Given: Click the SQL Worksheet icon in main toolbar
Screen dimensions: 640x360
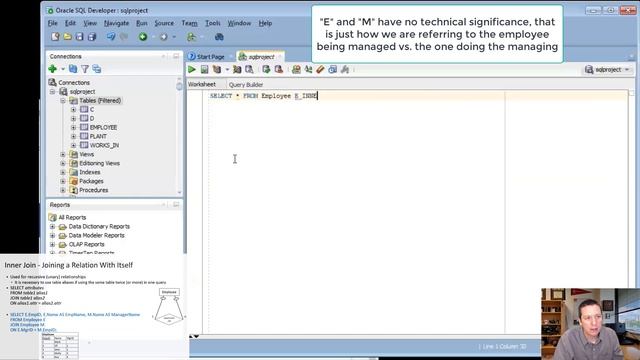Looking at the screenshot, I should (x=191, y=37).
